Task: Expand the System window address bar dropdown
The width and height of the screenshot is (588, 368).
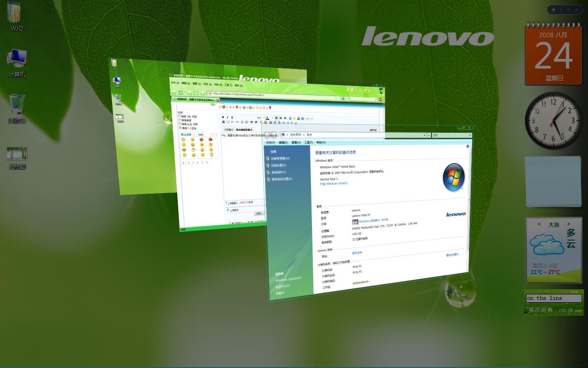Action: click(x=424, y=135)
